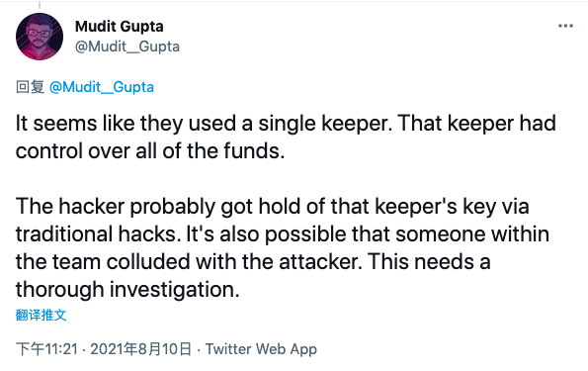
Task: Open the blue @Mudit__Gupta reply mention
Action: [x=101, y=87]
